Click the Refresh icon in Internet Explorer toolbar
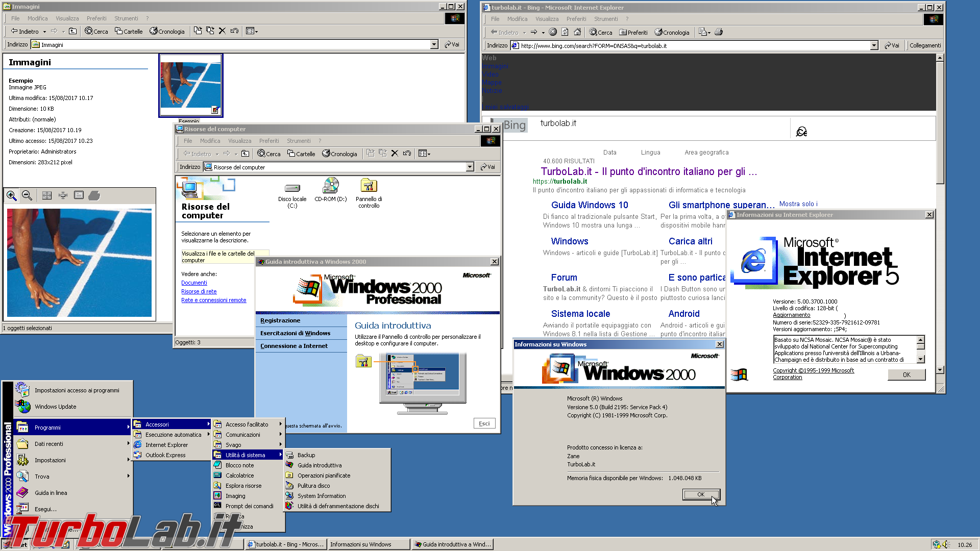Image resolution: width=980 pixels, height=551 pixels. click(565, 32)
